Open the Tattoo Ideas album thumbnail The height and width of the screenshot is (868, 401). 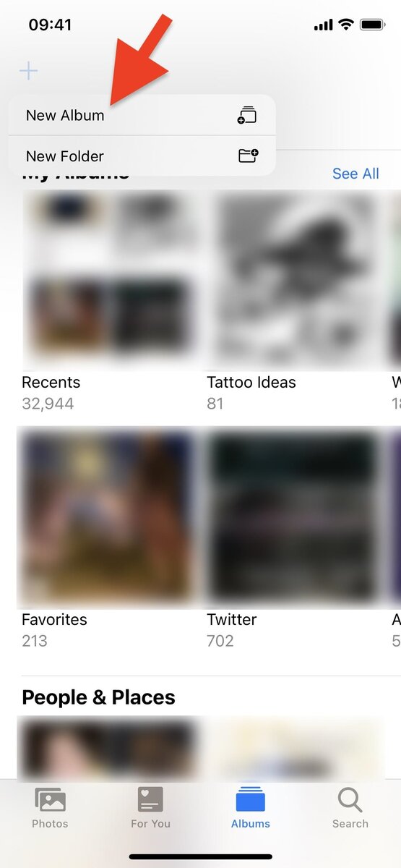pyautogui.click(x=293, y=281)
